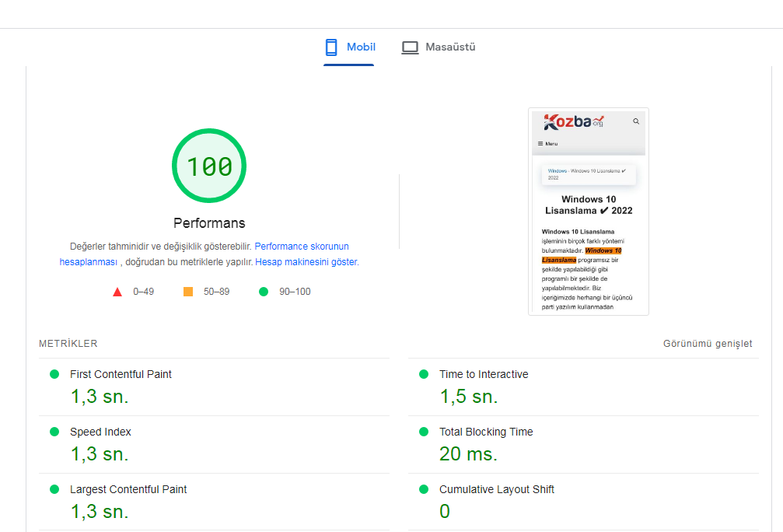This screenshot has height=532, width=783.
Task: Click the First Contentful Paint label
Action: pos(121,374)
